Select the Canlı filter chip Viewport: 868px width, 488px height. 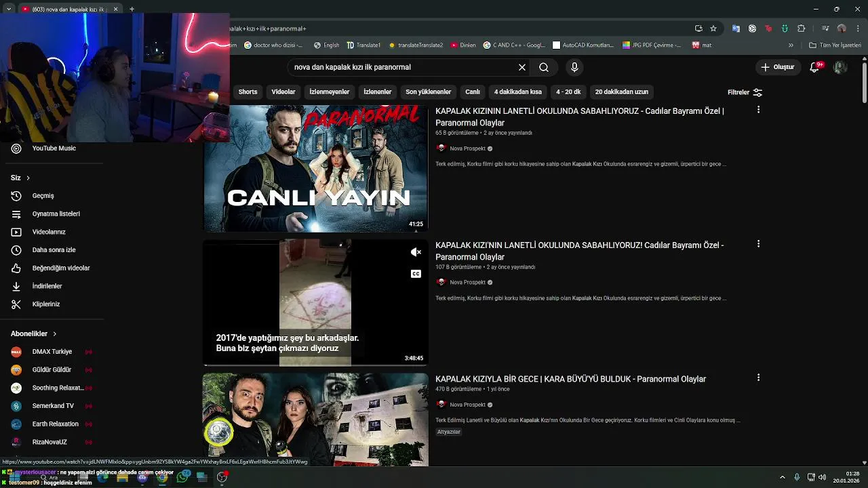473,91
